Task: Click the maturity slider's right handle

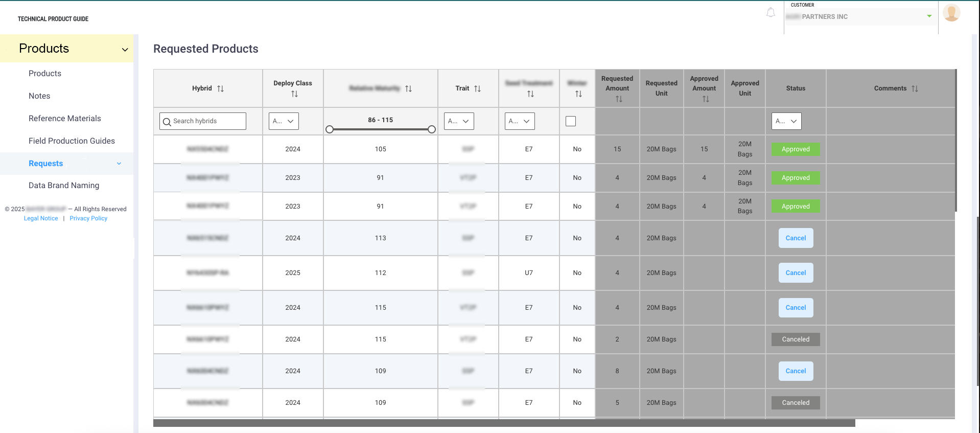Action: [432, 129]
